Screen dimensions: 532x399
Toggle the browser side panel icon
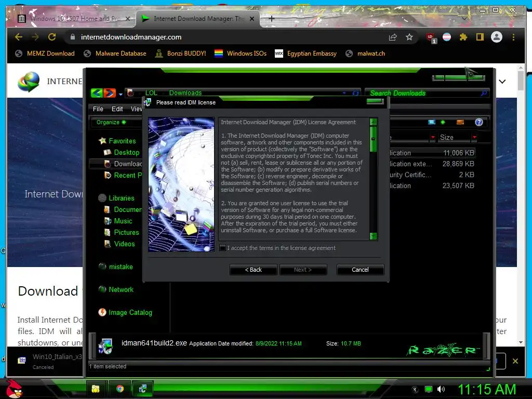(x=480, y=37)
